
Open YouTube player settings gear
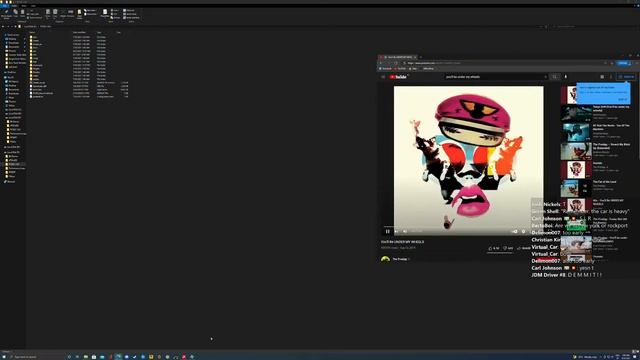(x=523, y=231)
